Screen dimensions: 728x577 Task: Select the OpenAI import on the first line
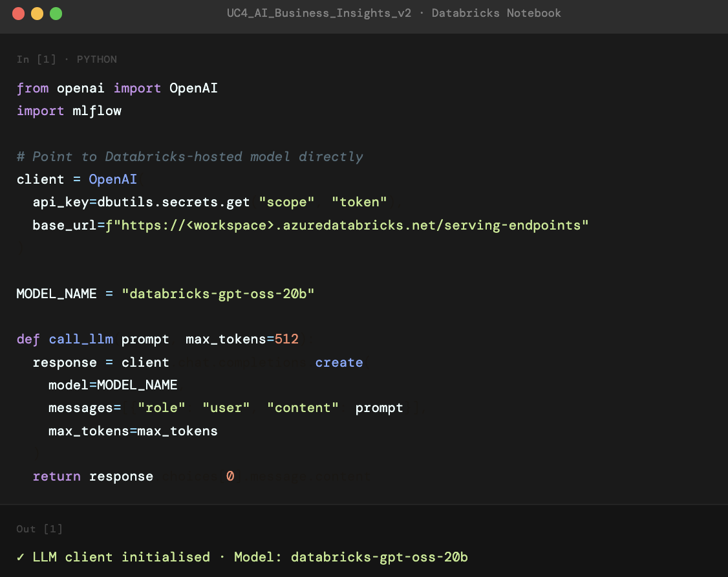coord(193,88)
